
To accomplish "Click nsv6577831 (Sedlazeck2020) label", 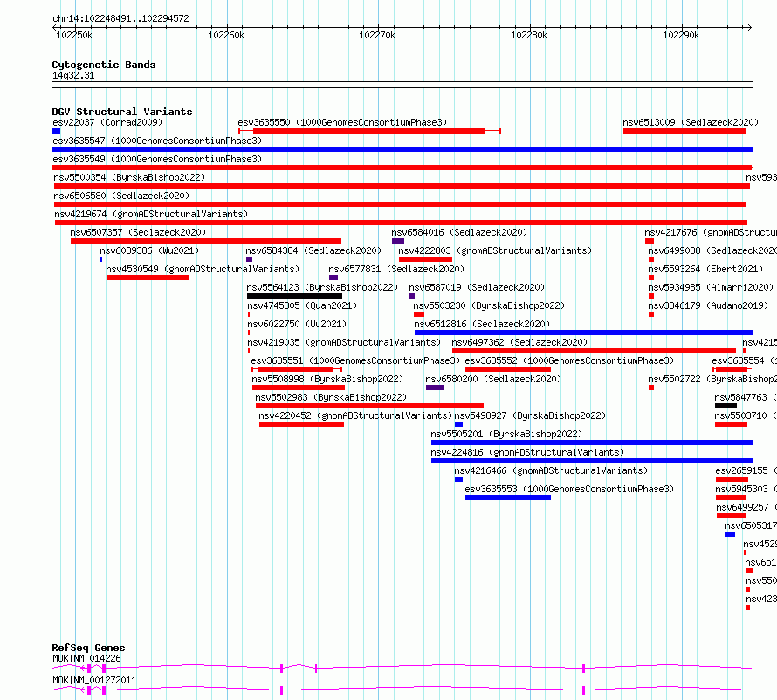I will (396, 269).
